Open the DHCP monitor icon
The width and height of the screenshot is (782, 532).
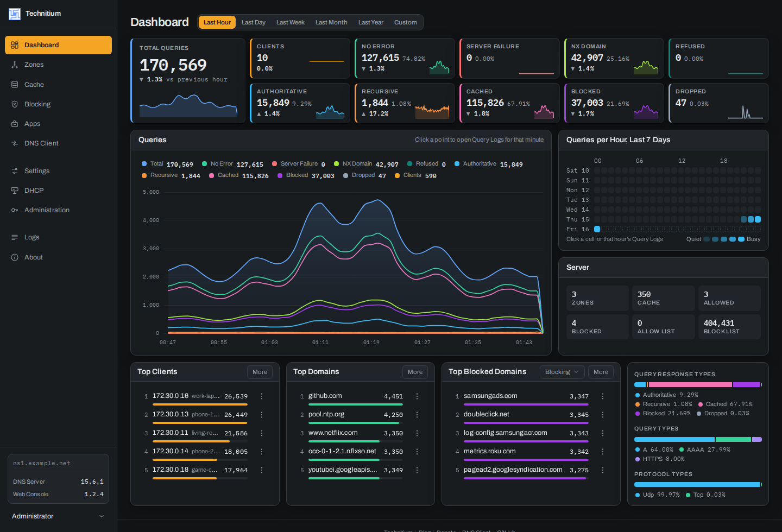[x=15, y=191]
